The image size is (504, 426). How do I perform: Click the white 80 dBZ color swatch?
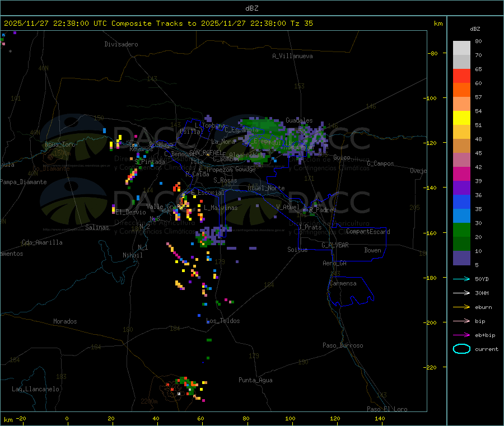tap(461, 48)
